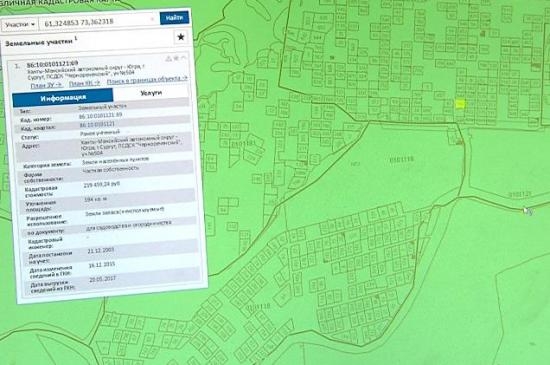Click the Найти search button
This screenshot has width=550, height=365.
(x=174, y=18)
